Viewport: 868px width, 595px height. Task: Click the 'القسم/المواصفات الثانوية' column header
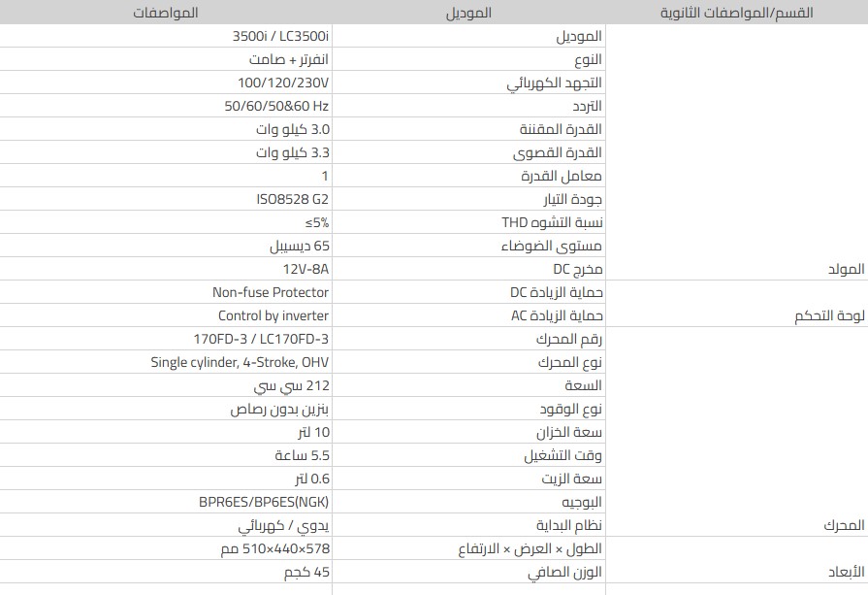pos(736,13)
